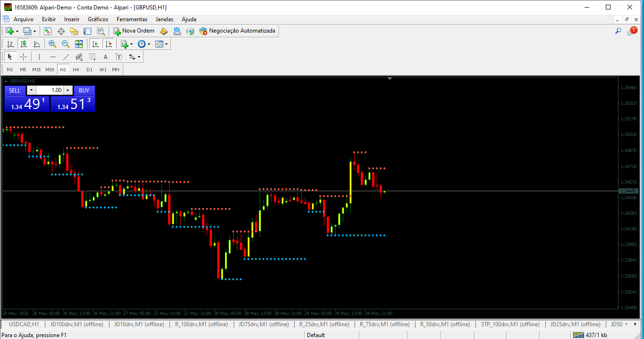This screenshot has width=644, height=339.
Task: Open the Signals antenna icon
Action: point(190,31)
